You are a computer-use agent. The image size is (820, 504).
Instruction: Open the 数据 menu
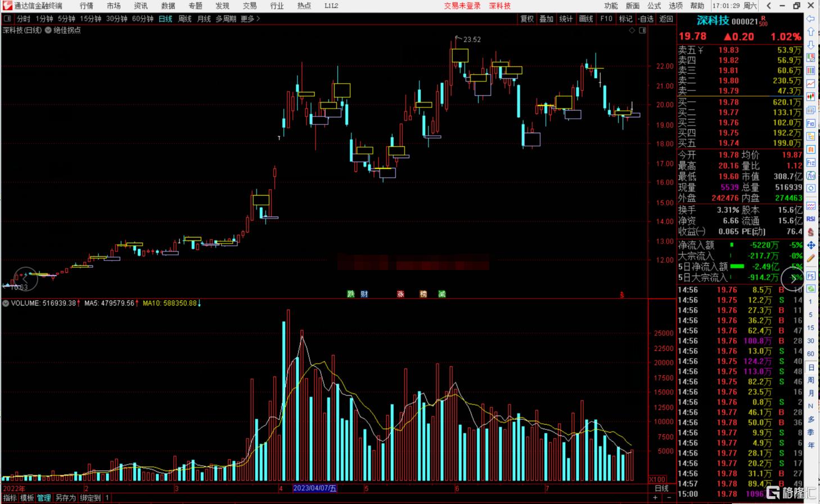click(x=168, y=6)
